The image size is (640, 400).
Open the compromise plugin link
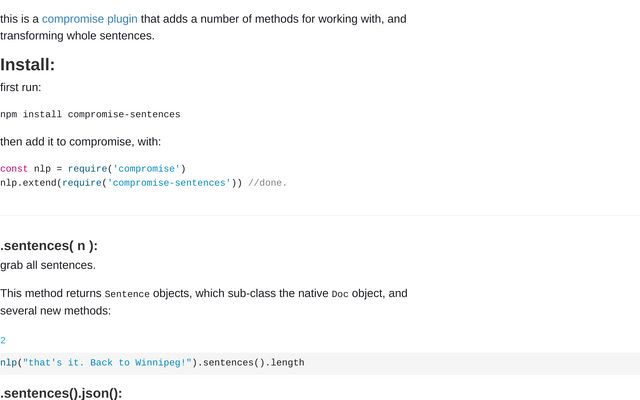(89, 19)
